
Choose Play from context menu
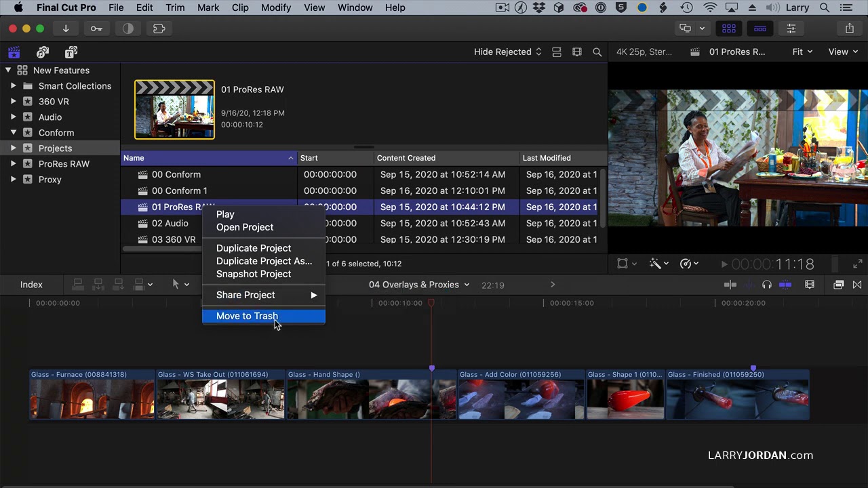[264, 214]
